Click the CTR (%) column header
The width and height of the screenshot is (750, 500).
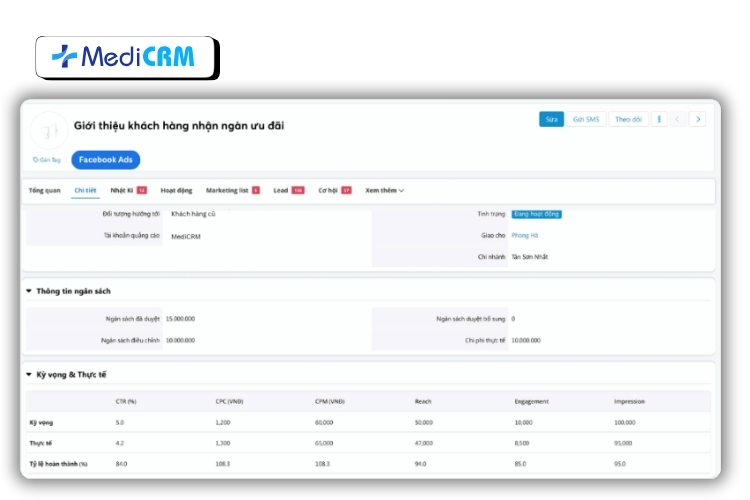126,401
